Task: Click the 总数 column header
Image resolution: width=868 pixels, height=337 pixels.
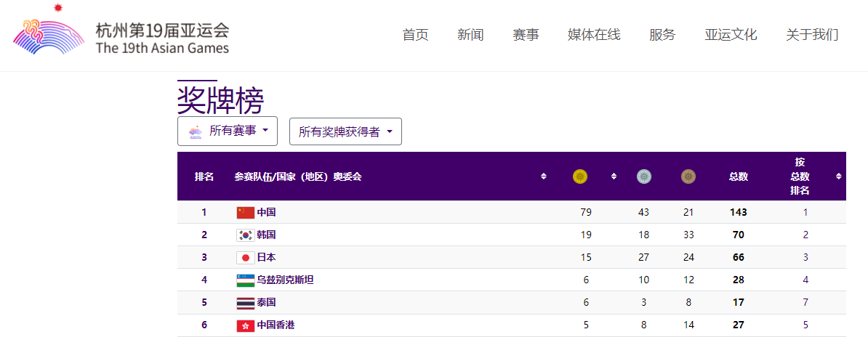Action: pyautogui.click(x=738, y=176)
